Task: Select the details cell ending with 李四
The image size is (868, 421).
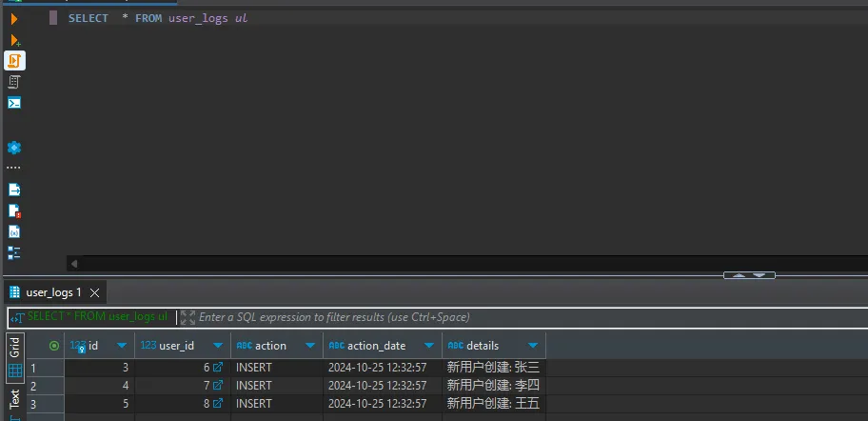Action: coord(494,386)
